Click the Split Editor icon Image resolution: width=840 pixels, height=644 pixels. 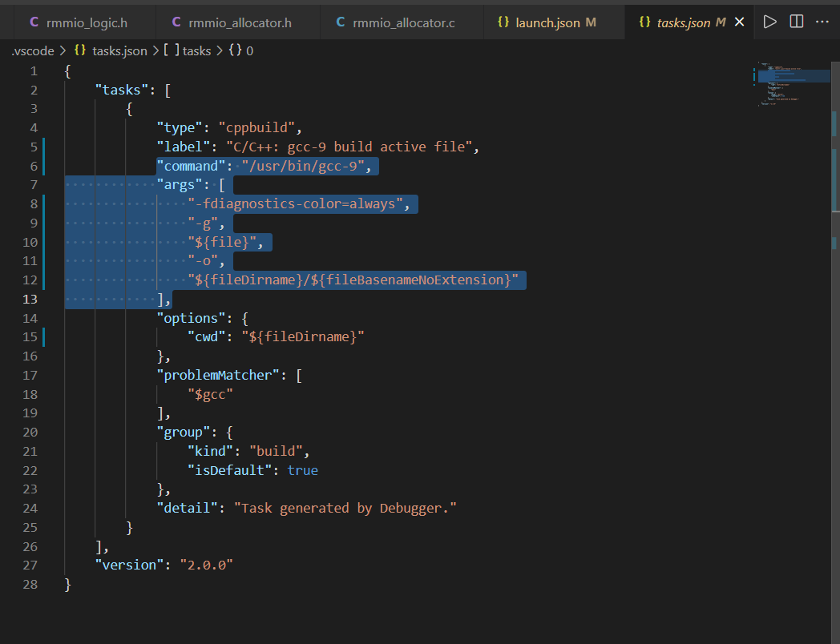click(796, 22)
